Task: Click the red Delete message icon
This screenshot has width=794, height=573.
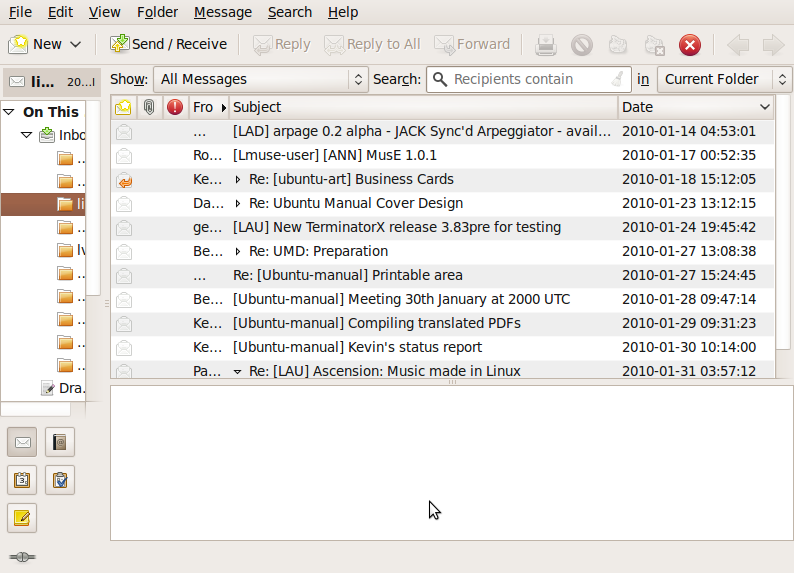Action: pyautogui.click(x=690, y=45)
